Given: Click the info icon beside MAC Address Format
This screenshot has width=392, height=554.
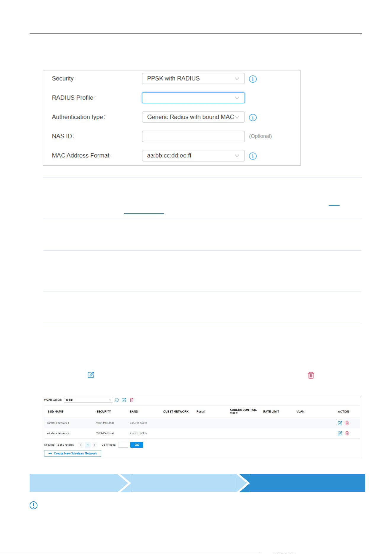Looking at the screenshot, I should click(253, 156).
